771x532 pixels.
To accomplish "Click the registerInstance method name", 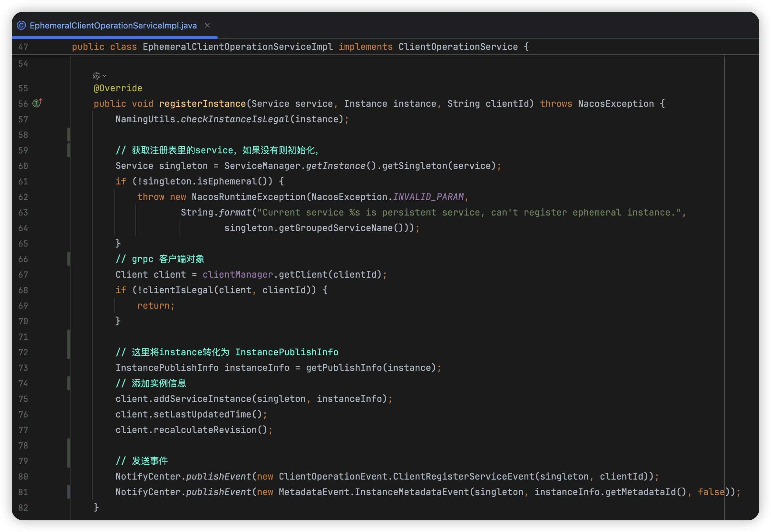I will coord(202,104).
